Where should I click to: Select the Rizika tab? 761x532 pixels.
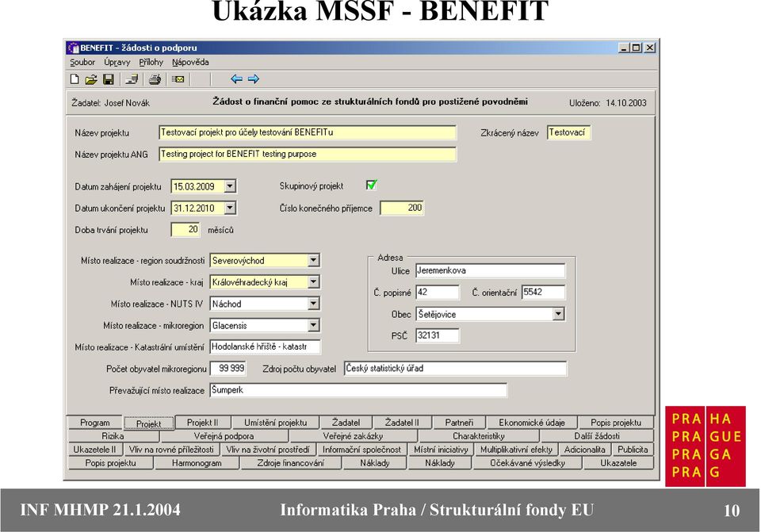pyautogui.click(x=113, y=436)
